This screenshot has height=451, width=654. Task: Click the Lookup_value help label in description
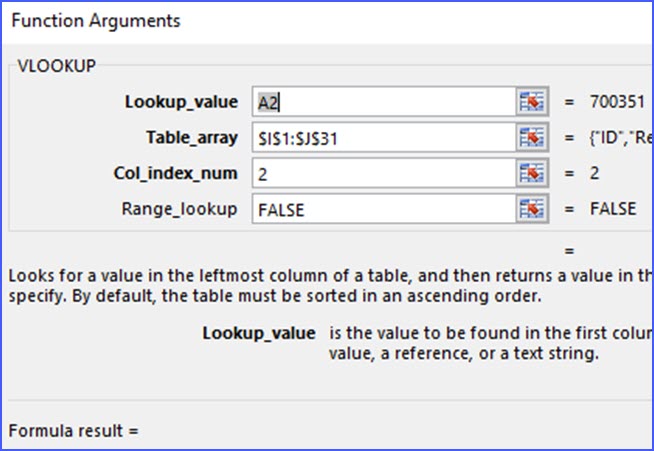[x=259, y=332]
